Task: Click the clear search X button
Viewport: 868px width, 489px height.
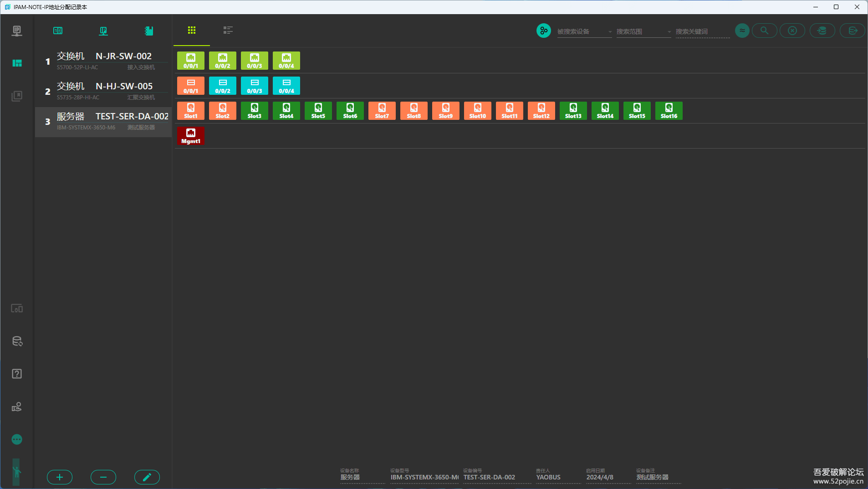Action: (792, 31)
